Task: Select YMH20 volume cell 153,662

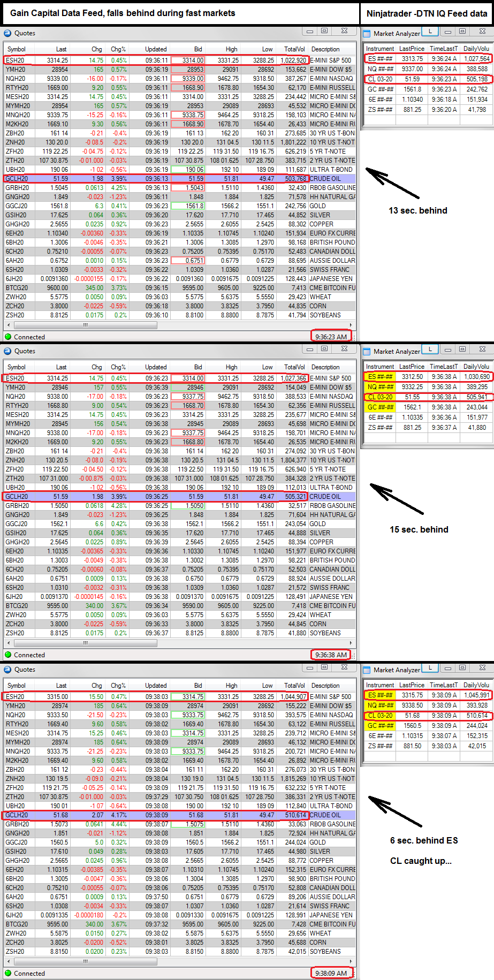Action: pyautogui.click(x=292, y=70)
